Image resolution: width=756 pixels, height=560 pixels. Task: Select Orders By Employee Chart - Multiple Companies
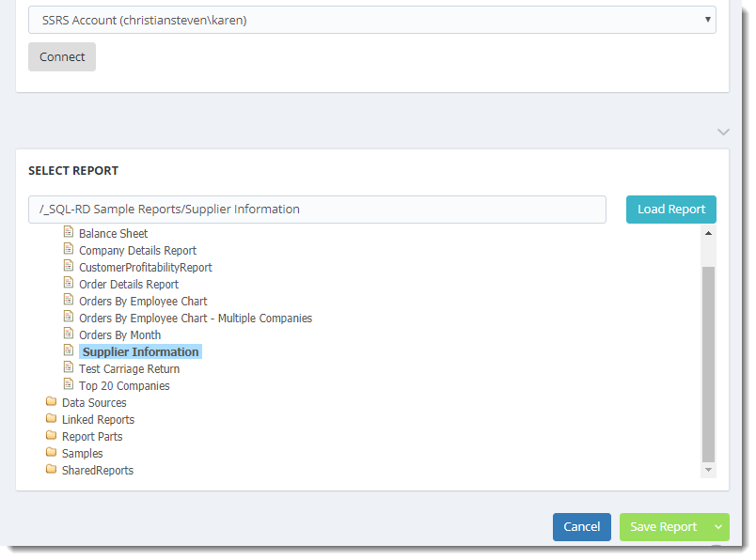pyautogui.click(x=196, y=319)
